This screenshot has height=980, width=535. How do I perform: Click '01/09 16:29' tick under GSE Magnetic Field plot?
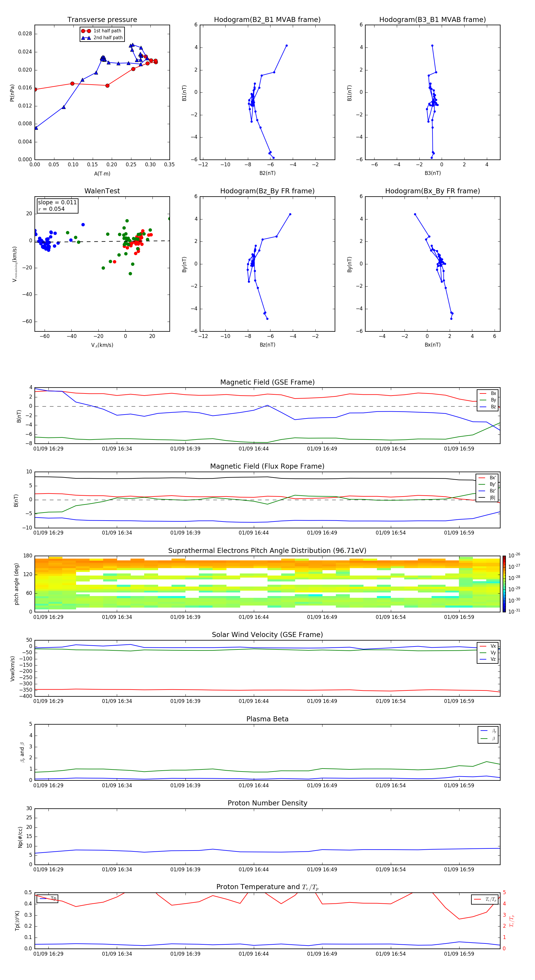pos(48,449)
